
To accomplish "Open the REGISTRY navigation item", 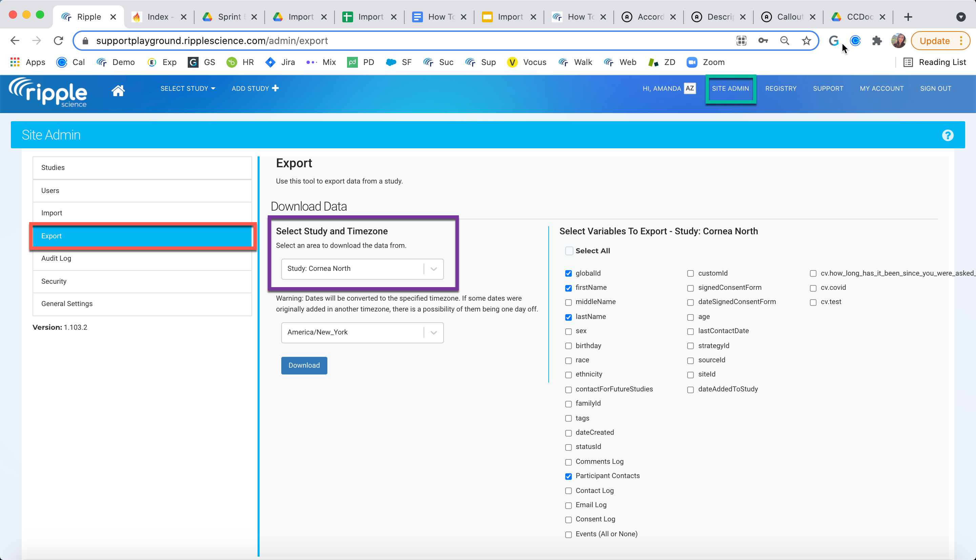I will point(780,88).
